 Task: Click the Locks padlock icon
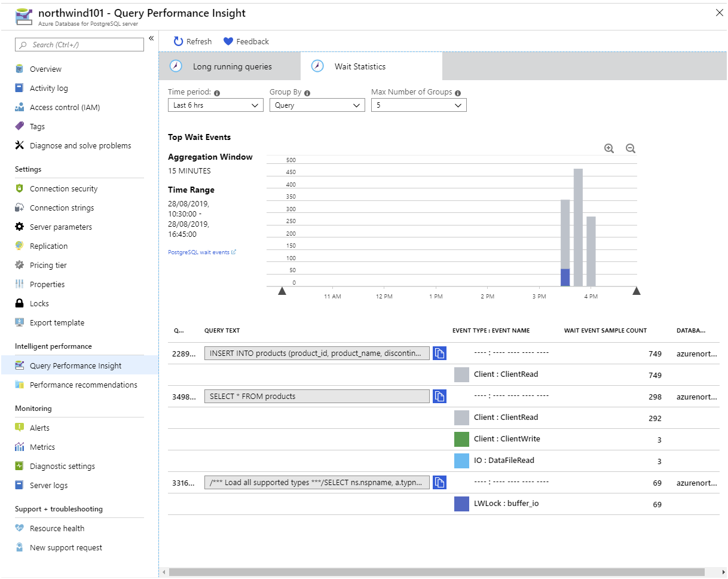(x=20, y=303)
